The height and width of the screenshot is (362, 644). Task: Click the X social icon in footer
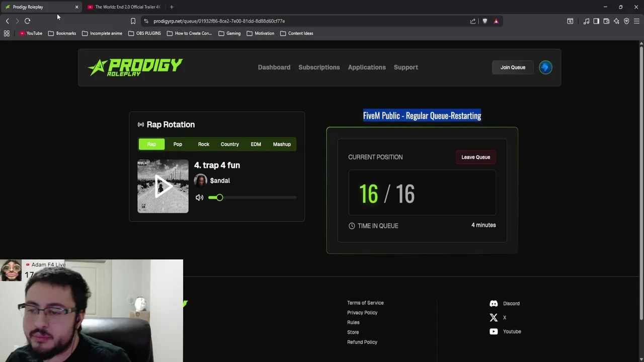pos(494,318)
